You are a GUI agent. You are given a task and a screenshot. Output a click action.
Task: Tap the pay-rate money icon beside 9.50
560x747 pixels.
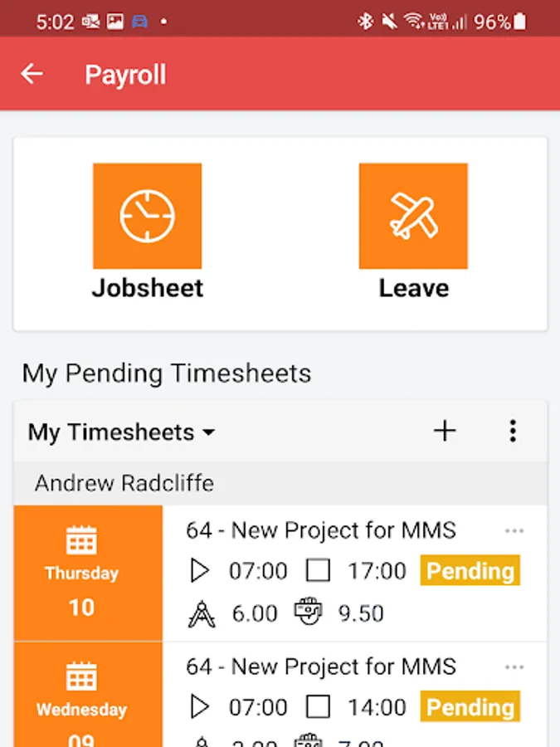click(309, 613)
